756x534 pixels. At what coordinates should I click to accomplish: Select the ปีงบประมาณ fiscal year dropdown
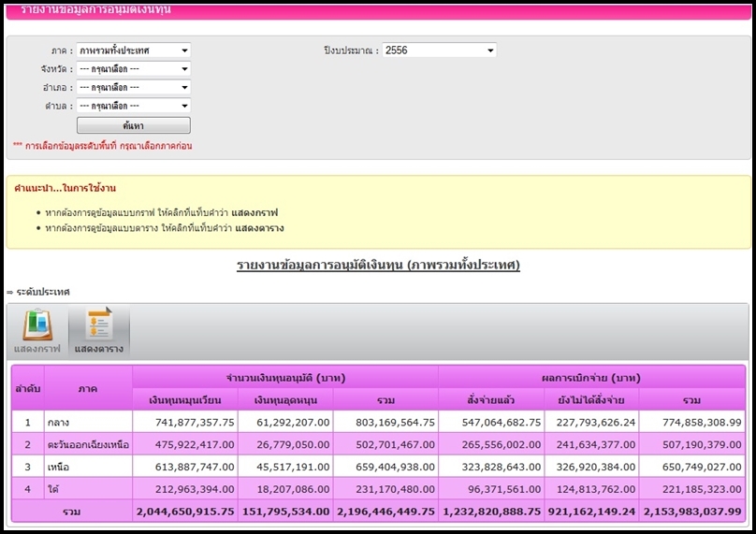[x=439, y=51]
